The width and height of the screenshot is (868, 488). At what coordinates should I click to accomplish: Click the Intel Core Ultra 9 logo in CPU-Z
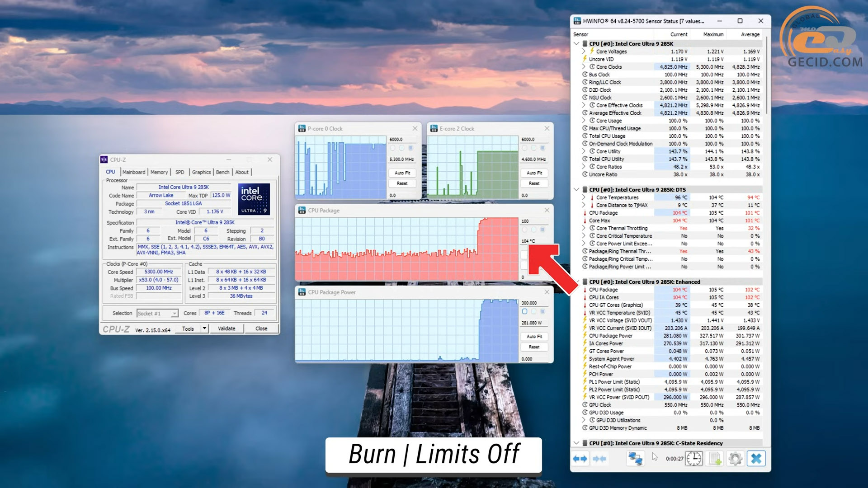click(254, 199)
